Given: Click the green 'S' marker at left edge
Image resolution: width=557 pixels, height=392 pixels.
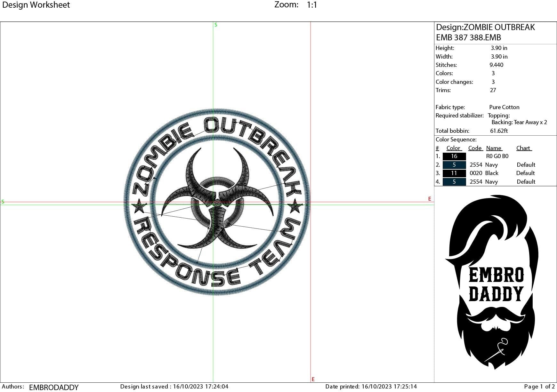Looking at the screenshot, I should (3, 202).
